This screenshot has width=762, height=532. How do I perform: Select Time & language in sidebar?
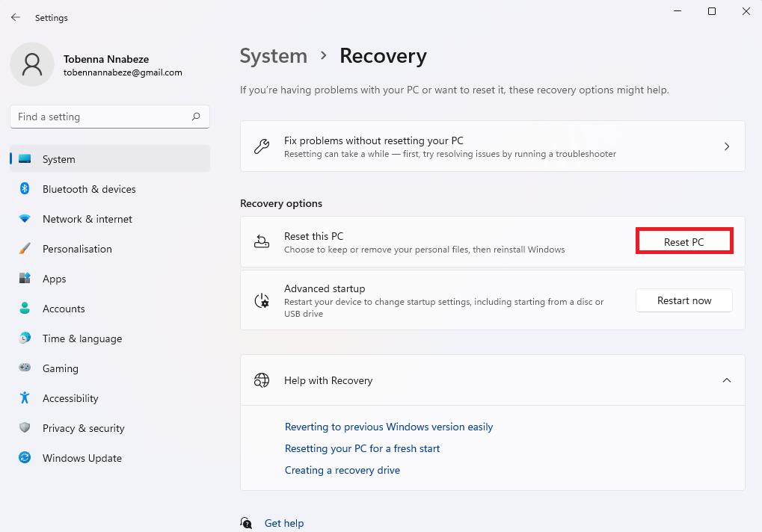(82, 338)
